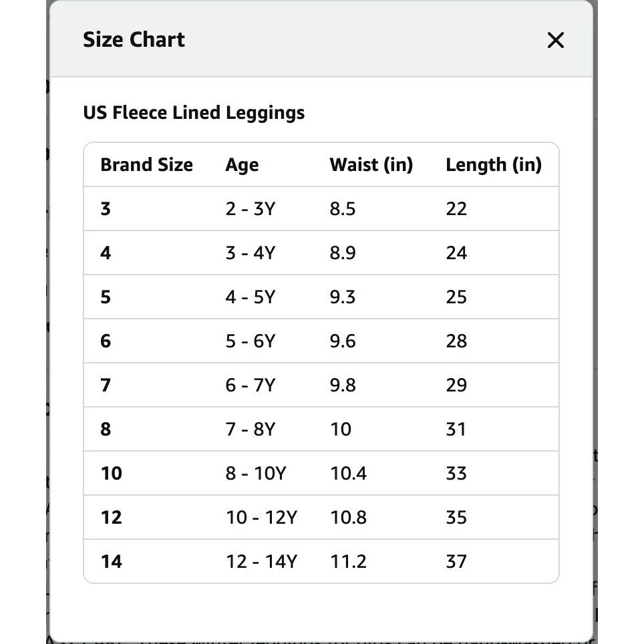
Task: Click the Size Chart title
Action: click(134, 39)
